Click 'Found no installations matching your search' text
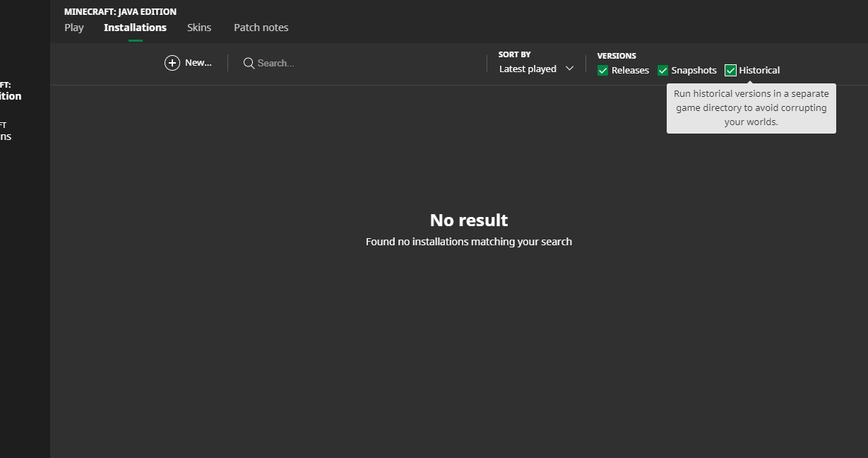The height and width of the screenshot is (458, 868). [469, 242]
